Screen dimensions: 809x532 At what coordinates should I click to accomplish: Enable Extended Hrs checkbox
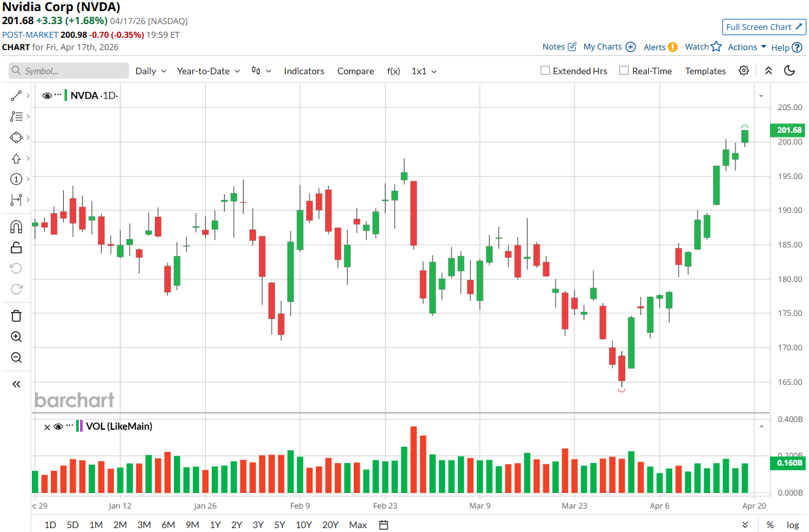pos(546,71)
